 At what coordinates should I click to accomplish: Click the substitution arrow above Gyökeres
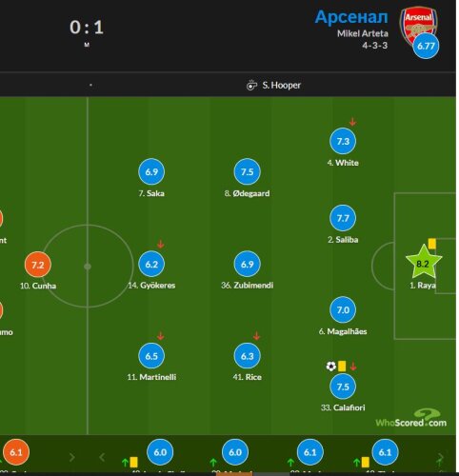pos(161,244)
